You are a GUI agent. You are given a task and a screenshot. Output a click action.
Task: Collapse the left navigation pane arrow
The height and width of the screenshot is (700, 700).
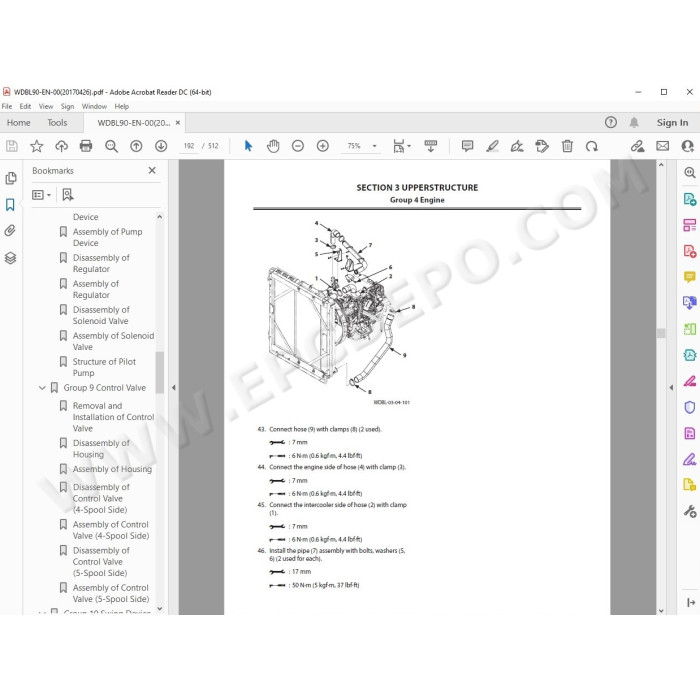tap(174, 388)
